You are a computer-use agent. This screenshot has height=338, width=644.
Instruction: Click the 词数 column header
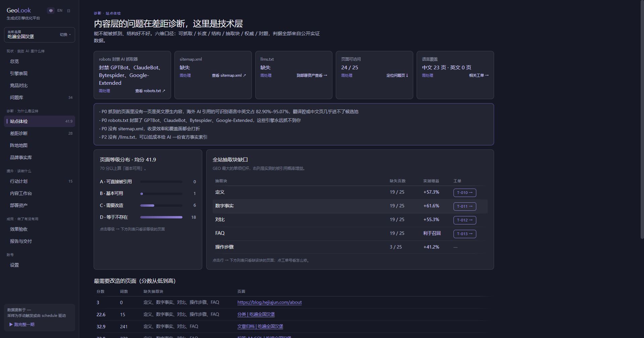click(x=124, y=291)
